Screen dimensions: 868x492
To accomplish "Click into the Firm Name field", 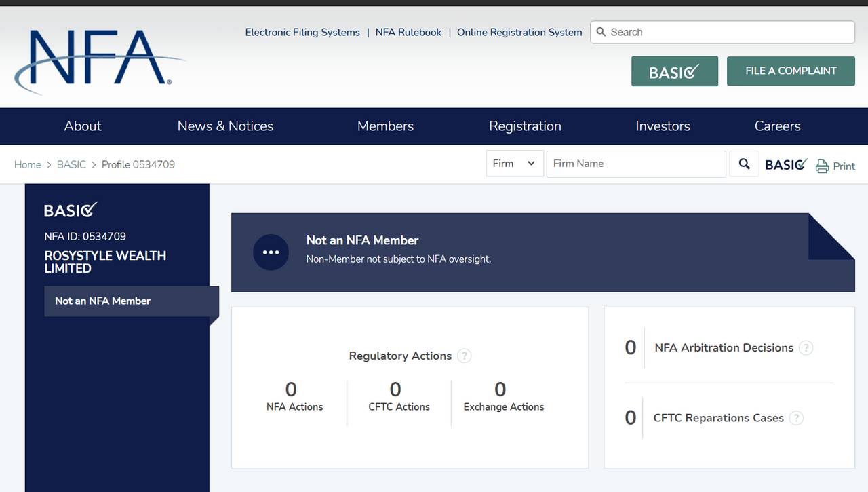I will click(636, 164).
